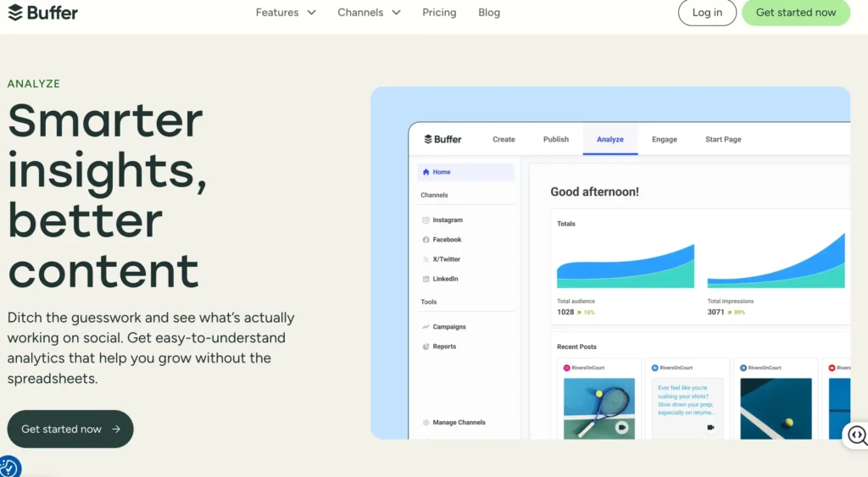The height and width of the screenshot is (477, 868).
Task: Click the magnifier code icon at right edge
Action: point(857,435)
